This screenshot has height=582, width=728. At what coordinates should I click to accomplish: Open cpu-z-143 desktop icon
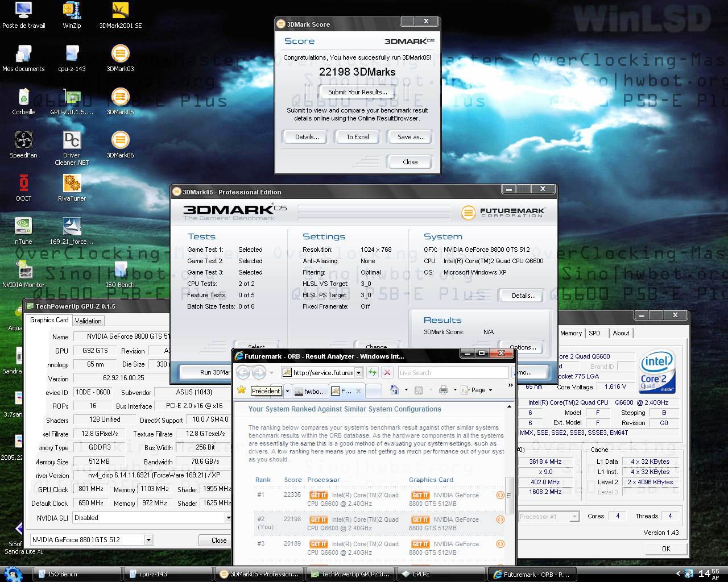click(72, 59)
